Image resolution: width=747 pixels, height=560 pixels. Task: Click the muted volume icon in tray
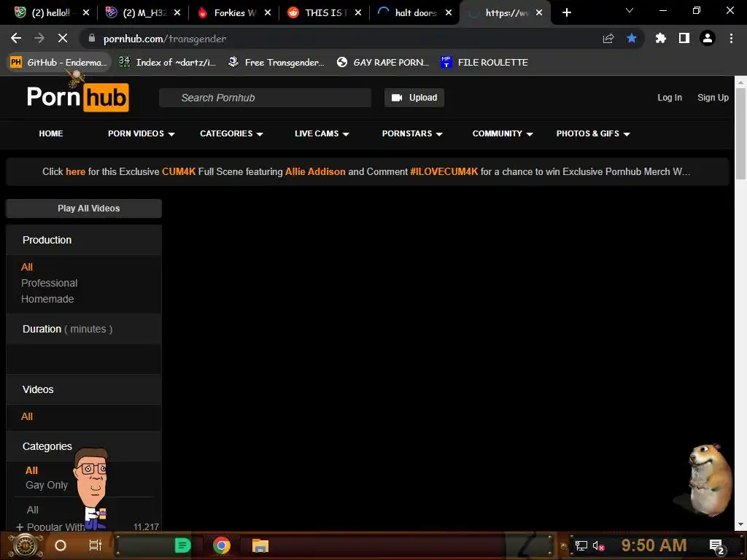(599, 545)
